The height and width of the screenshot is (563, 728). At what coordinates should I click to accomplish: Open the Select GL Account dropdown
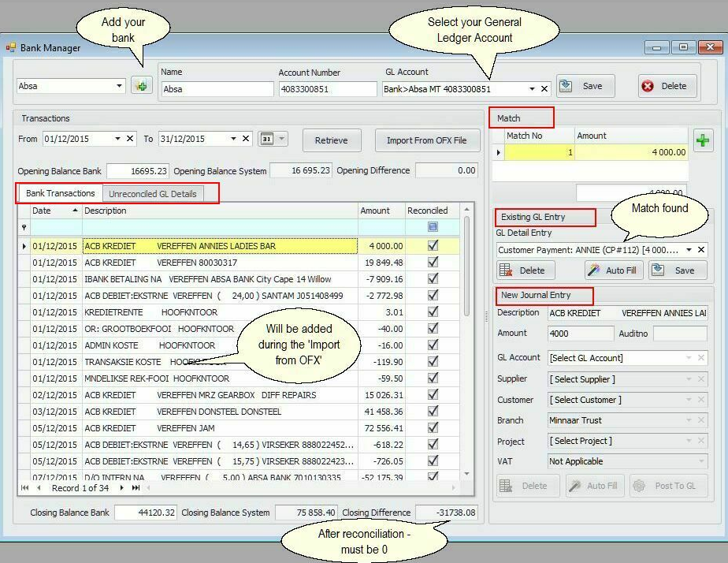pos(689,358)
